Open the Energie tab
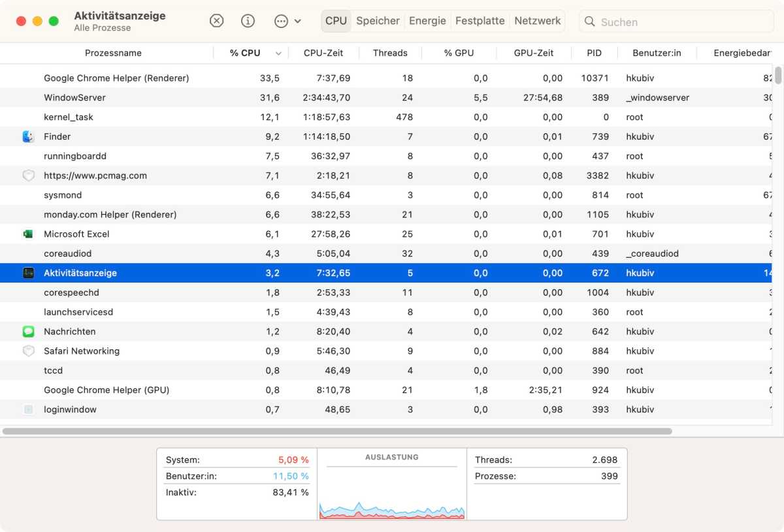This screenshot has width=784, height=532. point(427,21)
